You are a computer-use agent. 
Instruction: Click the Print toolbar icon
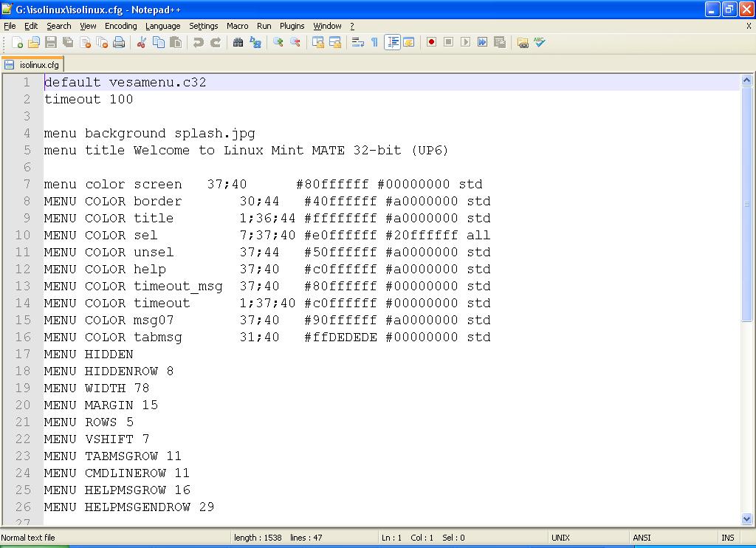click(119, 43)
